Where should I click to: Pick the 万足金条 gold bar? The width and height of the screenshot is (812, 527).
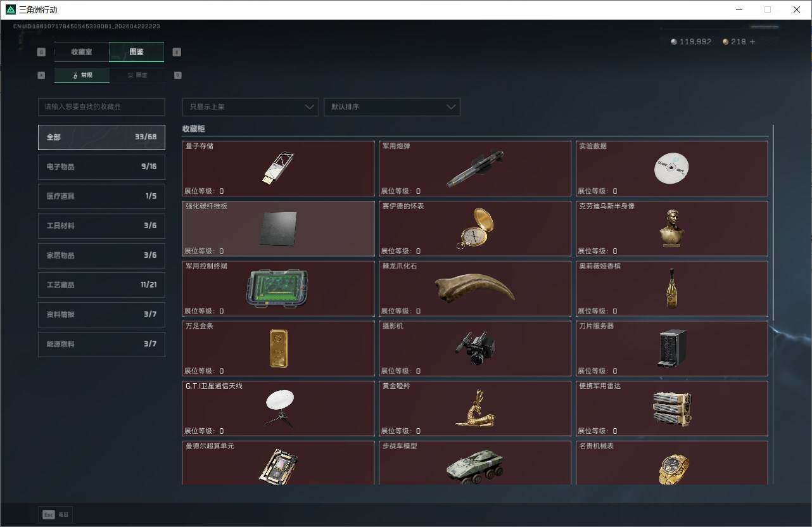click(278, 348)
